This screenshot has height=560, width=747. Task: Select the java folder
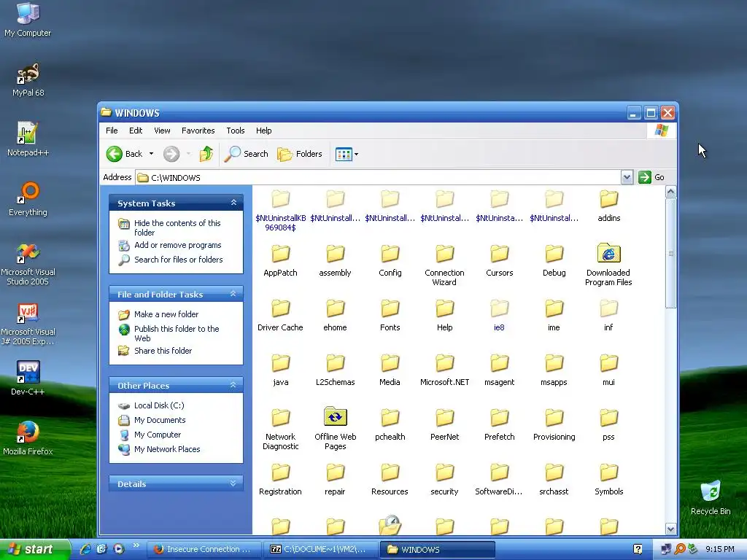[x=281, y=370]
